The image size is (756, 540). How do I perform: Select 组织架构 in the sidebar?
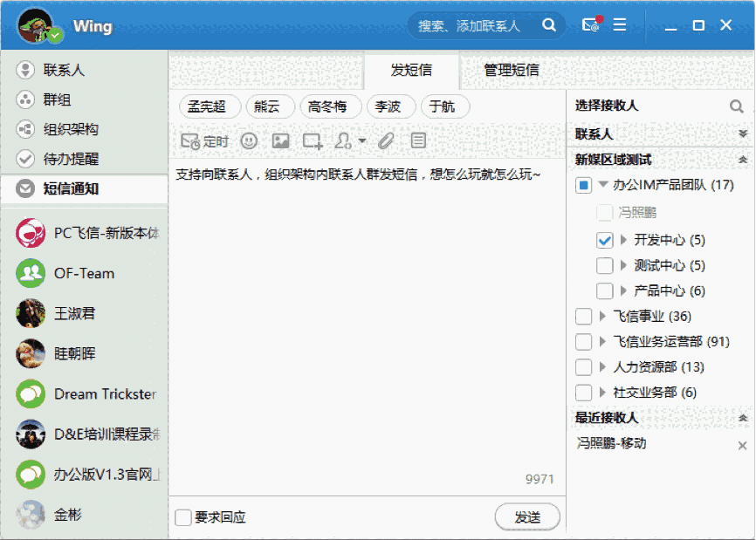tap(71, 129)
